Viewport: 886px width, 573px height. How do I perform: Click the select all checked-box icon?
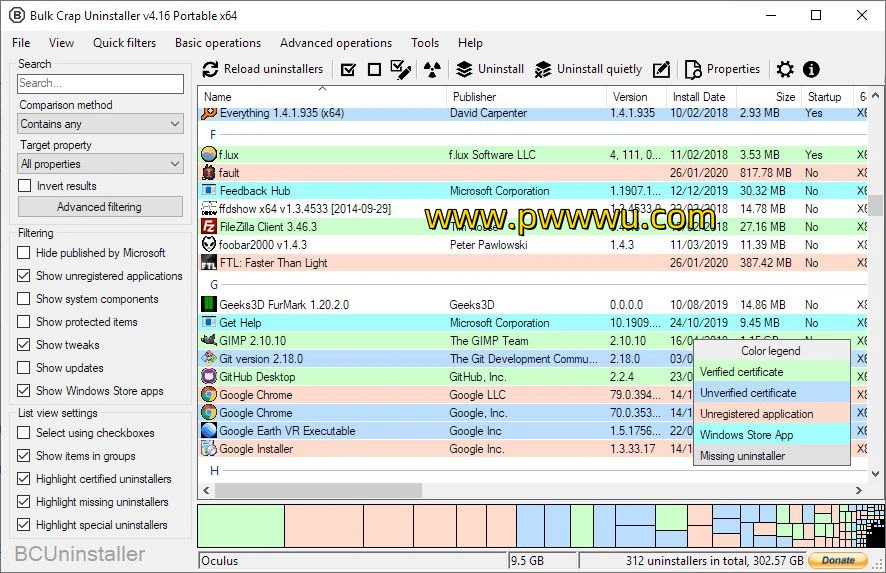click(x=349, y=70)
